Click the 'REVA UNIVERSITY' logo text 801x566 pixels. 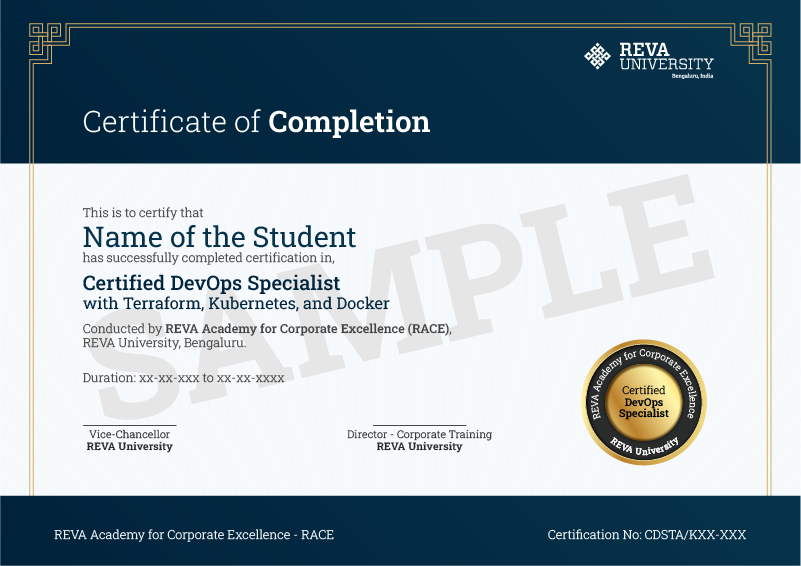point(667,57)
